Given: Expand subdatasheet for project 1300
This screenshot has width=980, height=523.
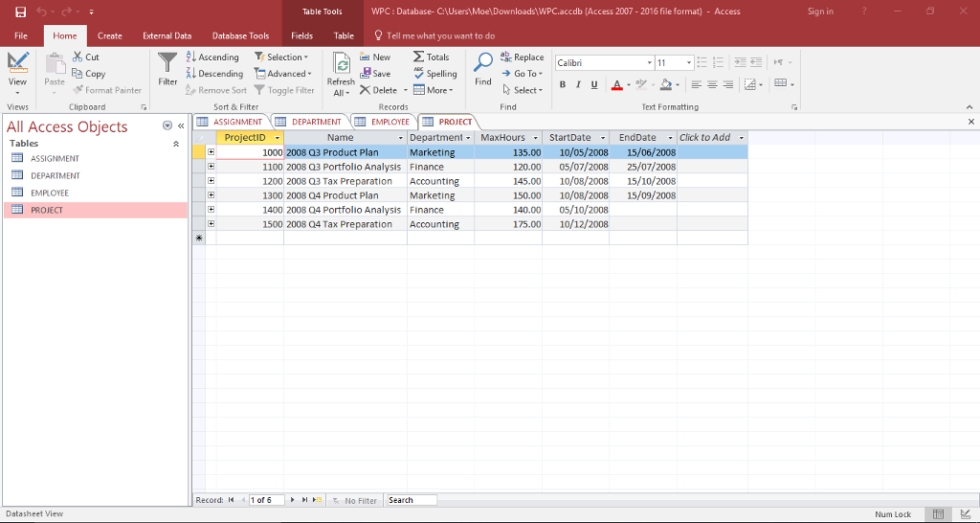Looking at the screenshot, I should point(212,195).
